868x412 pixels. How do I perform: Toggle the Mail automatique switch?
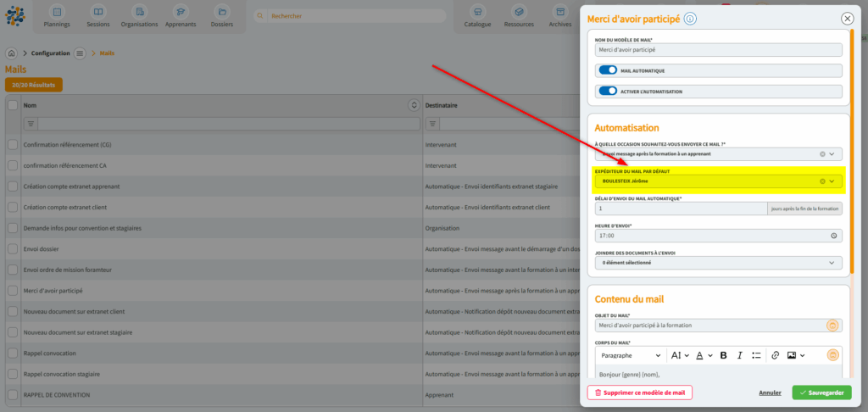coord(607,71)
